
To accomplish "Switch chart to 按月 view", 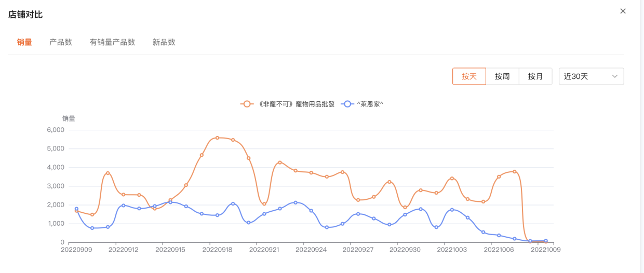I will pos(535,76).
